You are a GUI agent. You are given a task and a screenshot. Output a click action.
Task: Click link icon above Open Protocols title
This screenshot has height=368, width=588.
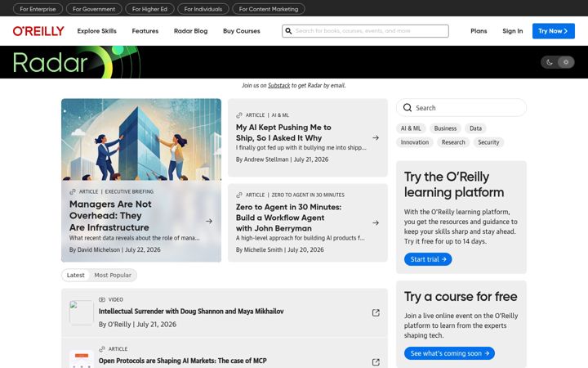pyautogui.click(x=101, y=349)
